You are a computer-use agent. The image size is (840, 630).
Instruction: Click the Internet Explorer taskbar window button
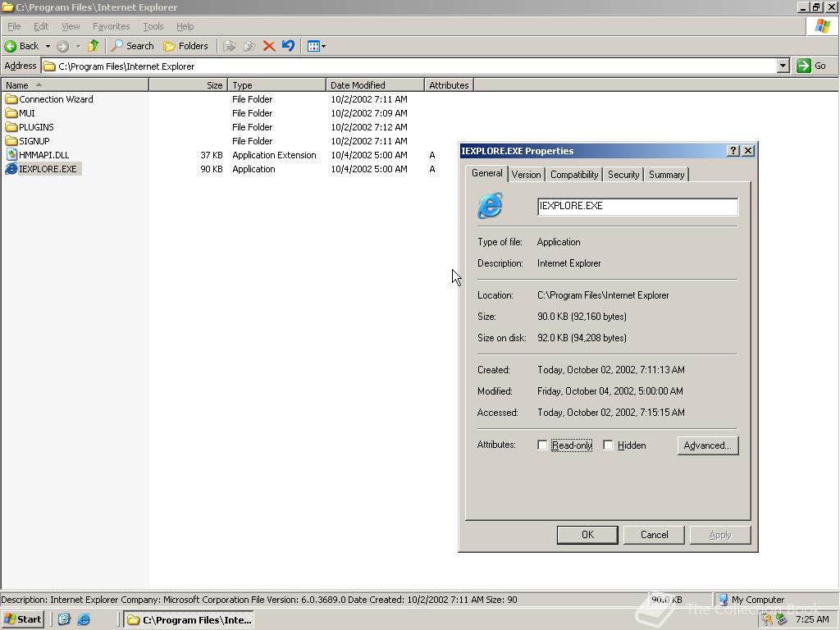[x=189, y=620]
